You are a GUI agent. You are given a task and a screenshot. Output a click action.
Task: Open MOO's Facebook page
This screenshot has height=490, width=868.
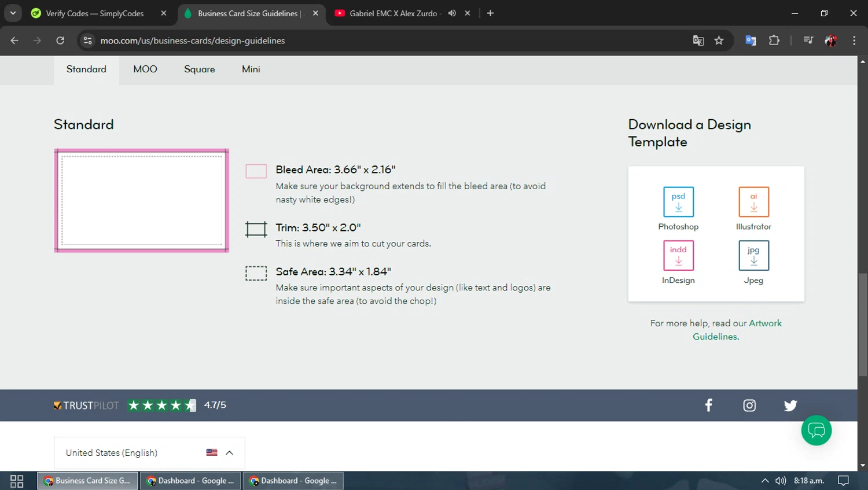[708, 406]
